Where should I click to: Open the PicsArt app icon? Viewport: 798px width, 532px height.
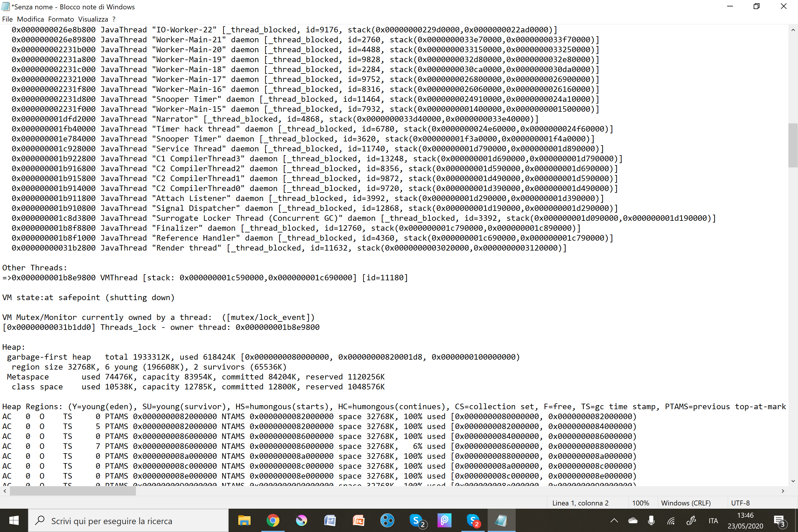coord(444,520)
